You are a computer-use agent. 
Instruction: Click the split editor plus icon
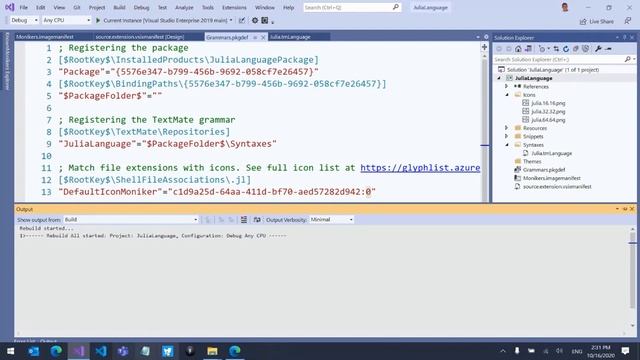[484, 48]
